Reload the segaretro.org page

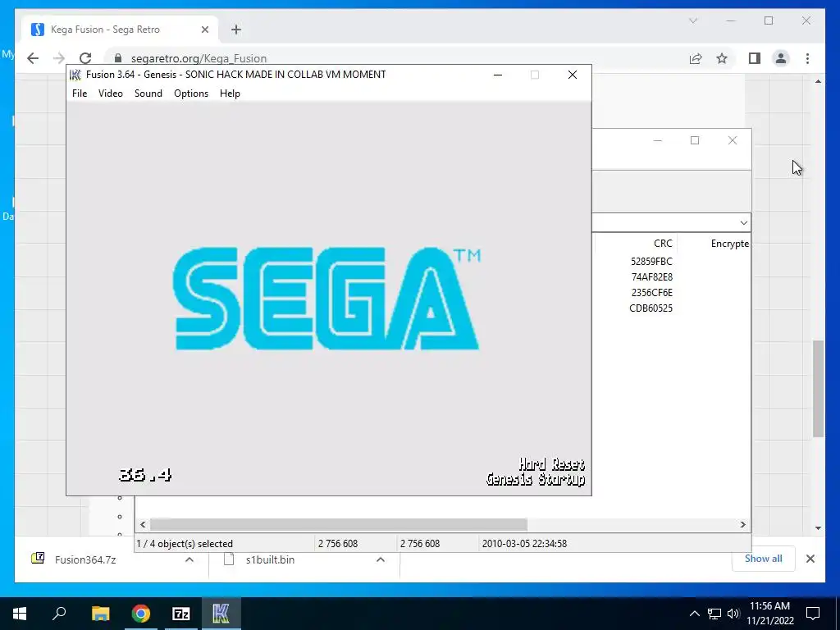click(85, 58)
